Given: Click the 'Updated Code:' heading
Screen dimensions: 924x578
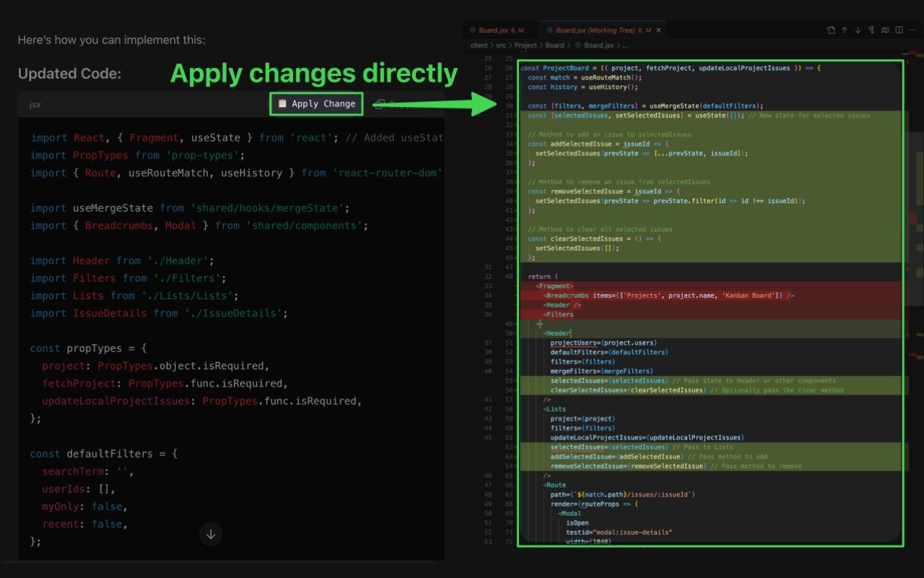Looking at the screenshot, I should 70,74.
